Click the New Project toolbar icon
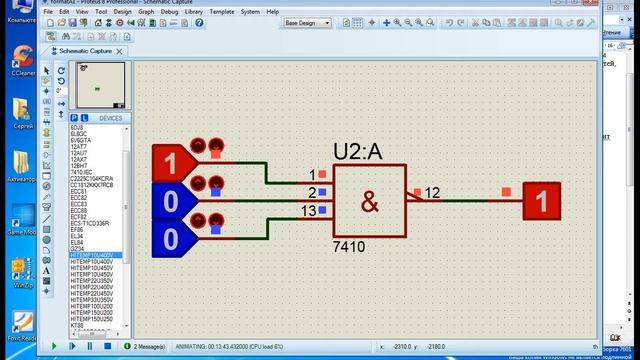Screen dimensions: 640x360 pyautogui.click(x=50, y=23)
